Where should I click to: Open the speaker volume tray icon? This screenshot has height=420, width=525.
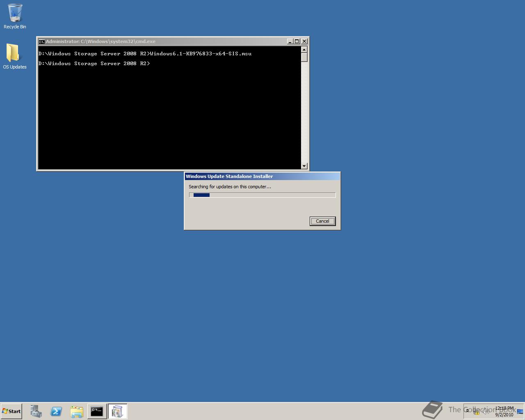tap(486, 411)
